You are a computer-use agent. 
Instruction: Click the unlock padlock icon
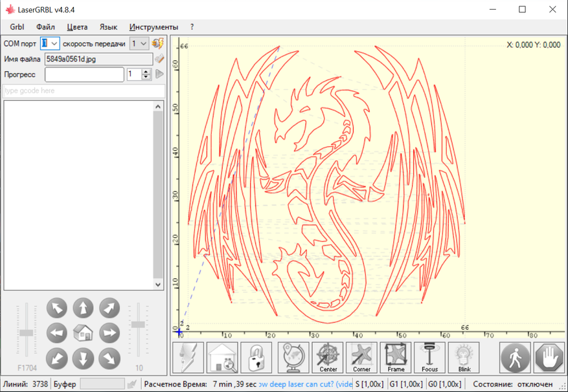tap(256, 358)
